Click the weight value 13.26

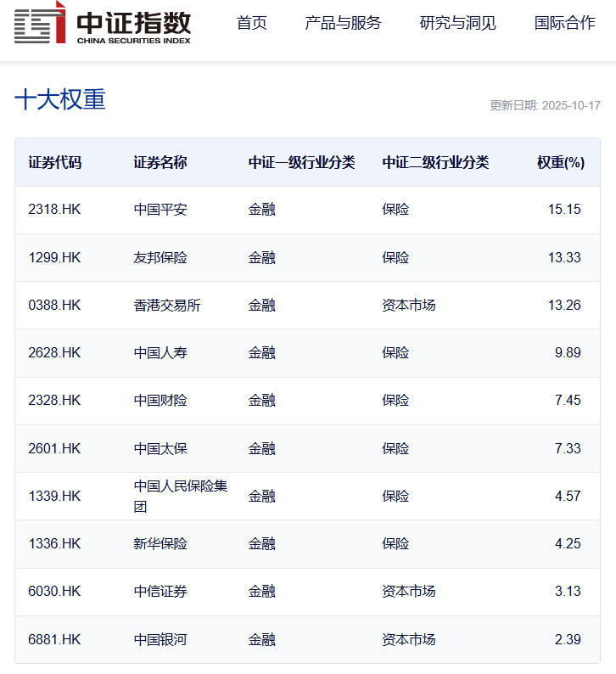[564, 306]
